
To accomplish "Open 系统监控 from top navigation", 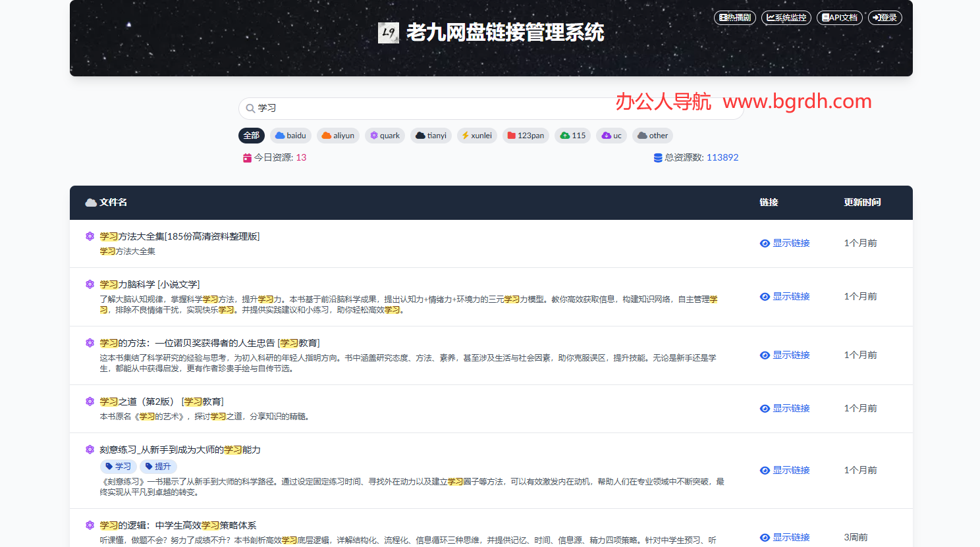I will coord(786,18).
